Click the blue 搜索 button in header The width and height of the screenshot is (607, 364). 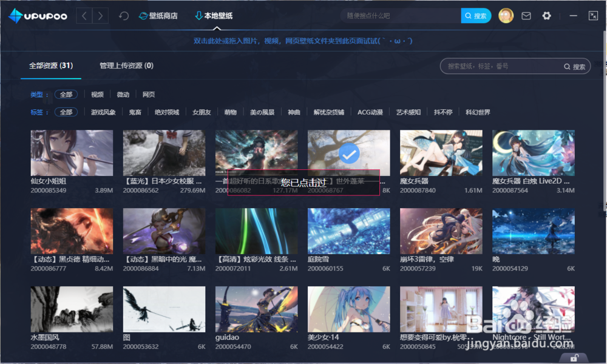click(x=476, y=16)
